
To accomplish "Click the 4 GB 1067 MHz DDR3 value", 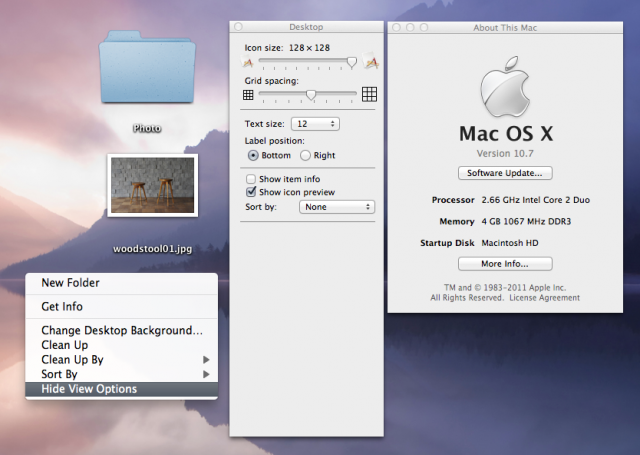I will coord(526,222).
